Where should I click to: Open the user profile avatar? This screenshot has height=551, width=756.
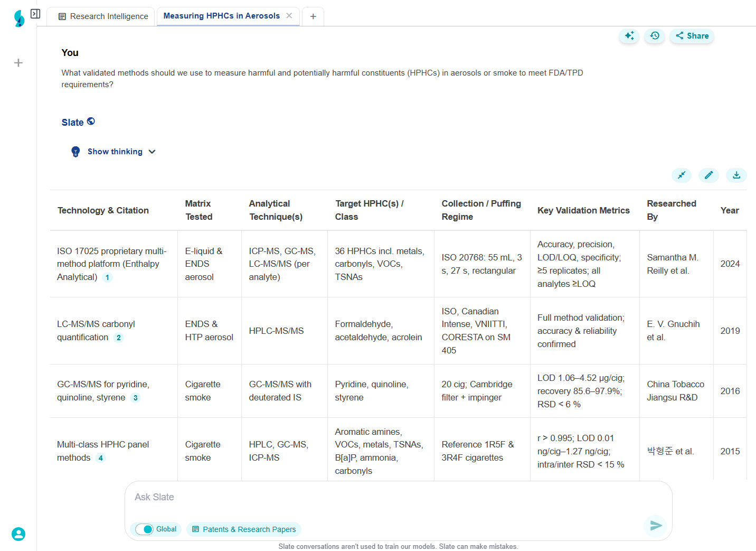click(x=18, y=534)
